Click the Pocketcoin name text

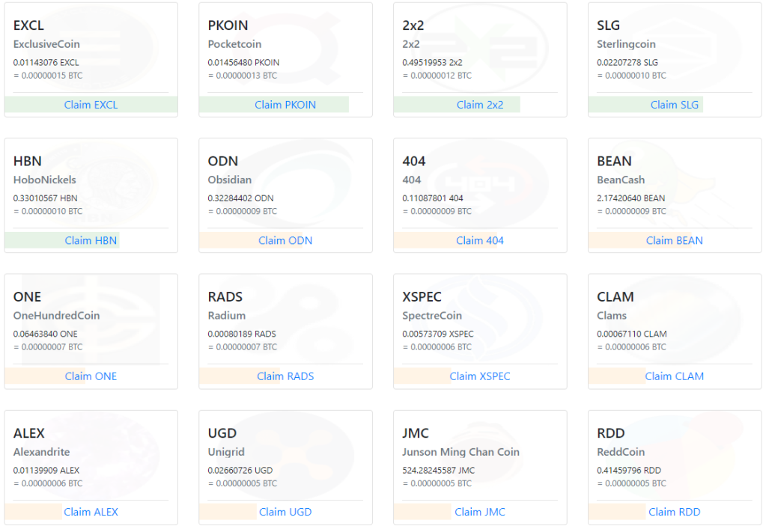pyautogui.click(x=234, y=44)
